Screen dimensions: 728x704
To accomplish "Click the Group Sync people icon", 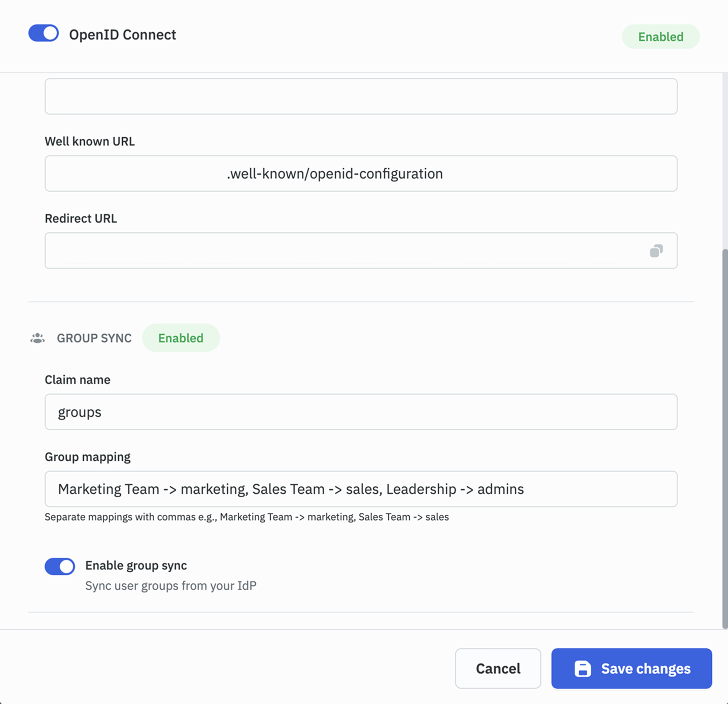I will point(36,338).
